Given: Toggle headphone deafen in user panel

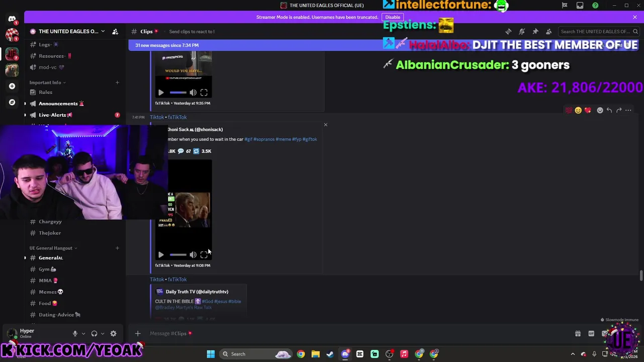Looking at the screenshot, I should click(x=94, y=333).
